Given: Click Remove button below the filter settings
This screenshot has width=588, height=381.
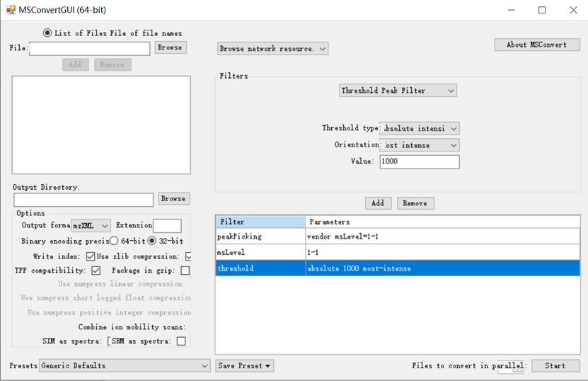Looking at the screenshot, I should click(x=415, y=203).
